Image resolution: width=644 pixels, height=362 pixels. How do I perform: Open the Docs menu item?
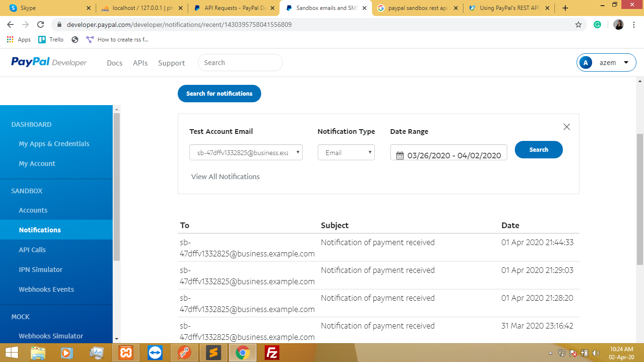pyautogui.click(x=115, y=63)
